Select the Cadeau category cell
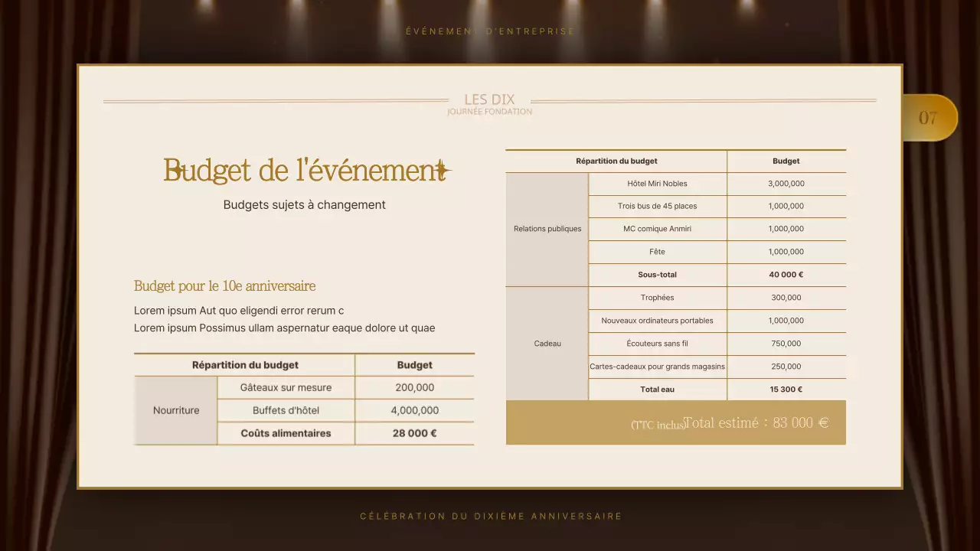Image resolution: width=980 pixels, height=551 pixels. tap(547, 344)
